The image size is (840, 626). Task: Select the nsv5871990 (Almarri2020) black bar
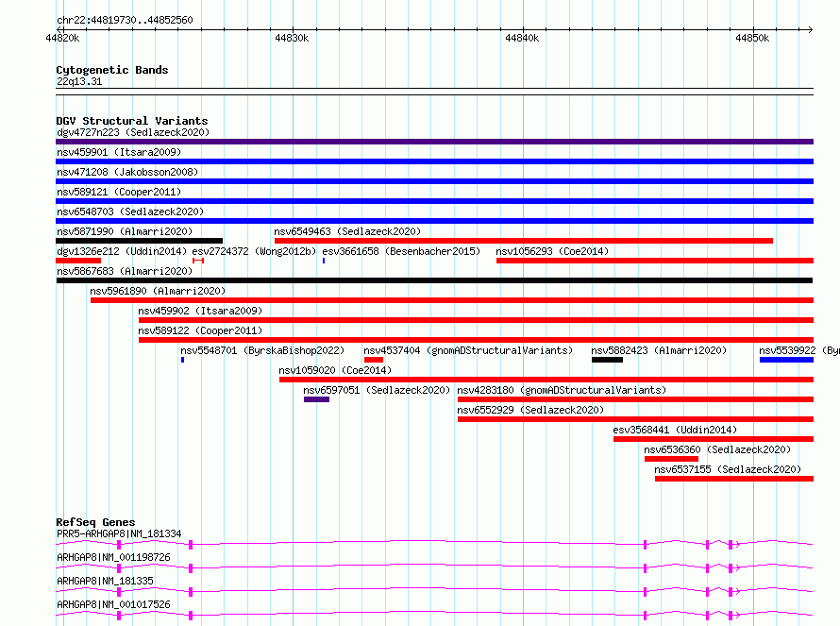point(140,241)
